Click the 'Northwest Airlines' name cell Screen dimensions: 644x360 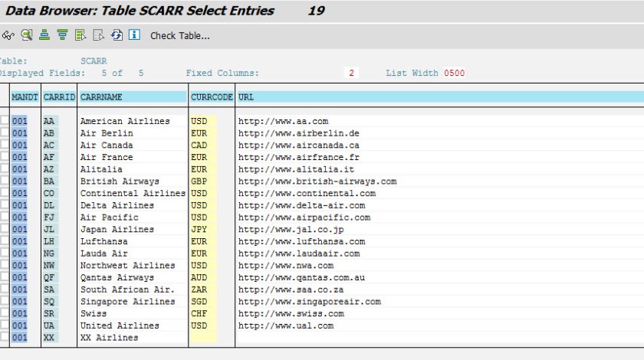point(128,265)
